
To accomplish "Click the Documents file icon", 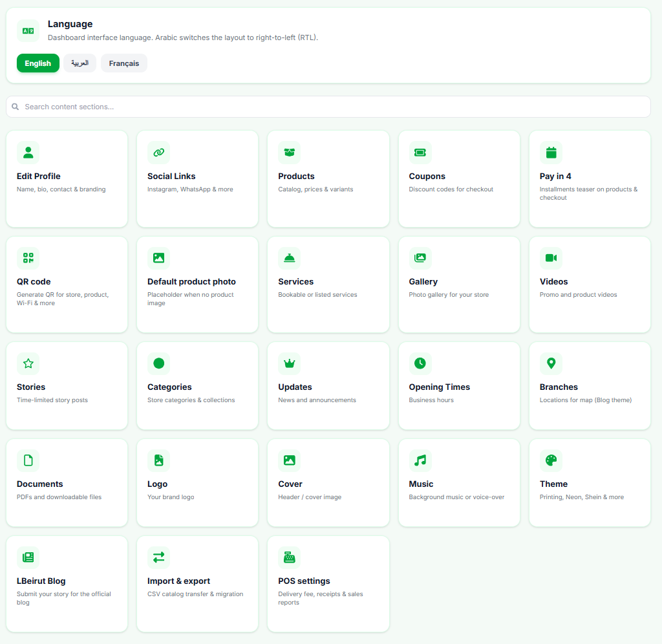I will (x=28, y=460).
